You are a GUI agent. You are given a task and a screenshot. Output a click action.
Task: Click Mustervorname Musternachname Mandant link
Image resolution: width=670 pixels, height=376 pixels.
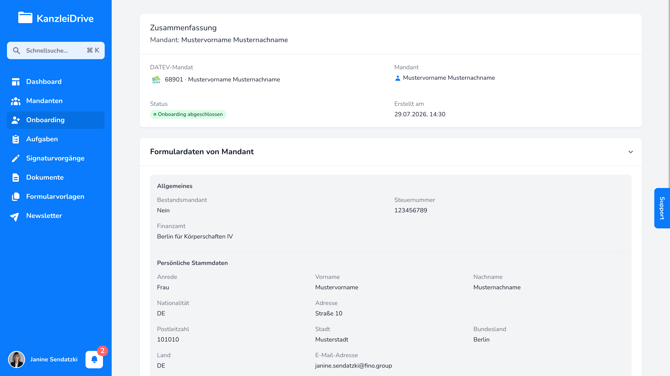click(x=449, y=78)
